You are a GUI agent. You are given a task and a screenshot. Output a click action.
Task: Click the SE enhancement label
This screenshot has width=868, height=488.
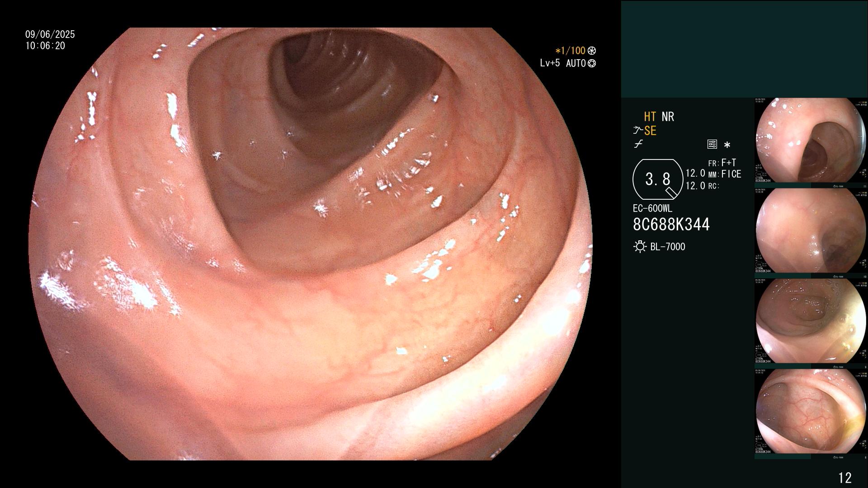tap(650, 131)
